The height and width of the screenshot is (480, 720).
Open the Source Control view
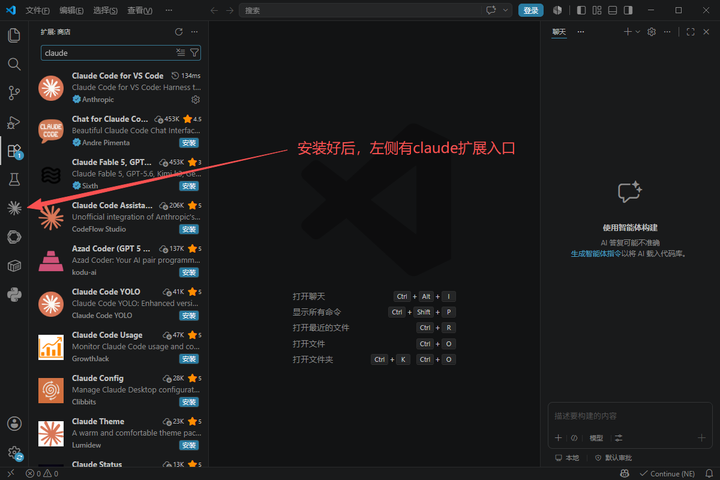pyautogui.click(x=14, y=93)
